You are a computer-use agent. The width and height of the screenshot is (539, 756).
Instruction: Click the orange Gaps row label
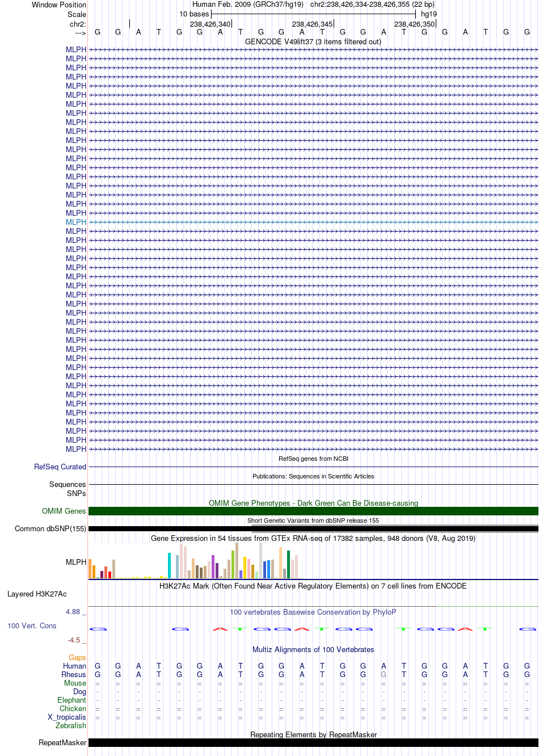(77, 657)
